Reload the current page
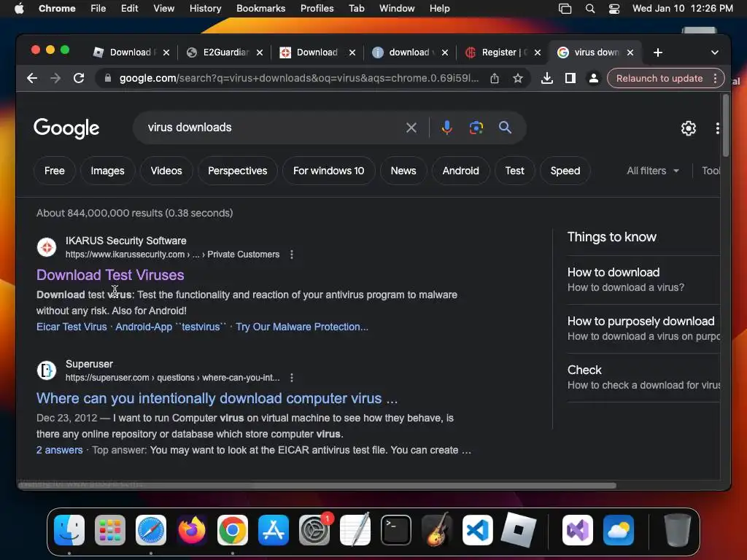The width and height of the screenshot is (747, 560). [x=79, y=78]
